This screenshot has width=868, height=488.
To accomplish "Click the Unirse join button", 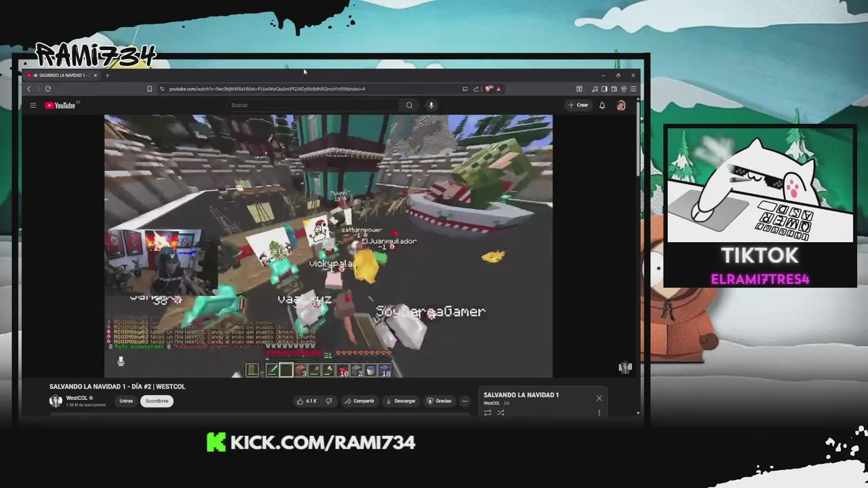I will point(126,401).
